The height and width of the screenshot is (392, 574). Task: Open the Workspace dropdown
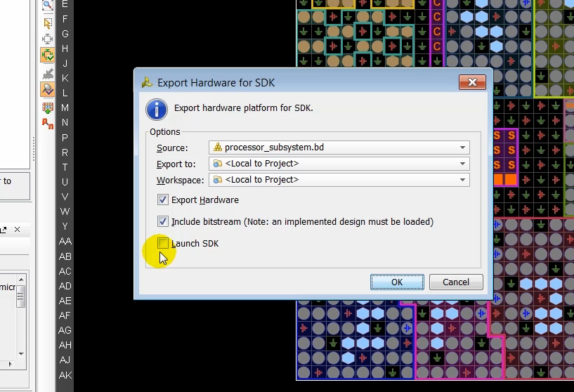(x=339, y=180)
